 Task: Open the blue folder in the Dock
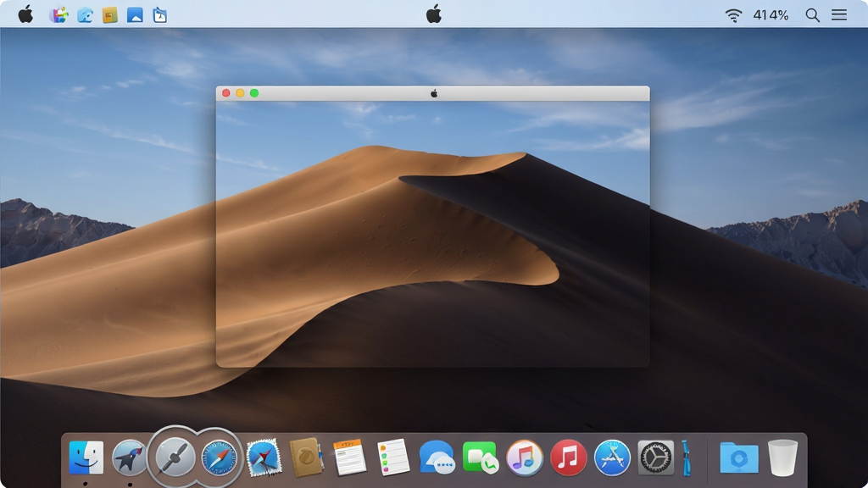(739, 457)
